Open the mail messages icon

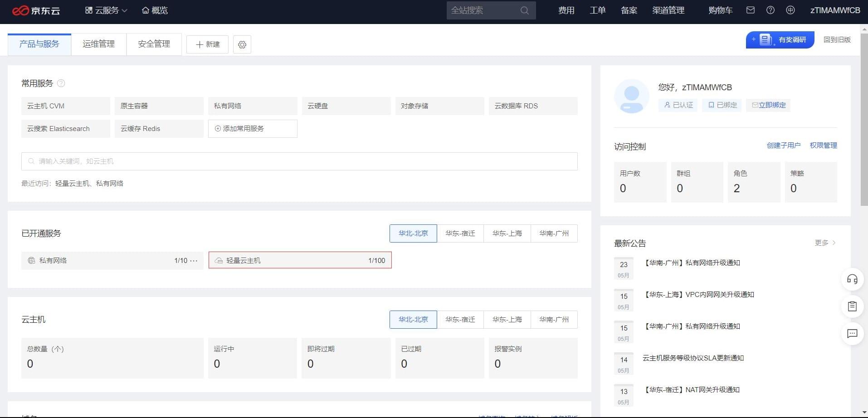tap(751, 10)
